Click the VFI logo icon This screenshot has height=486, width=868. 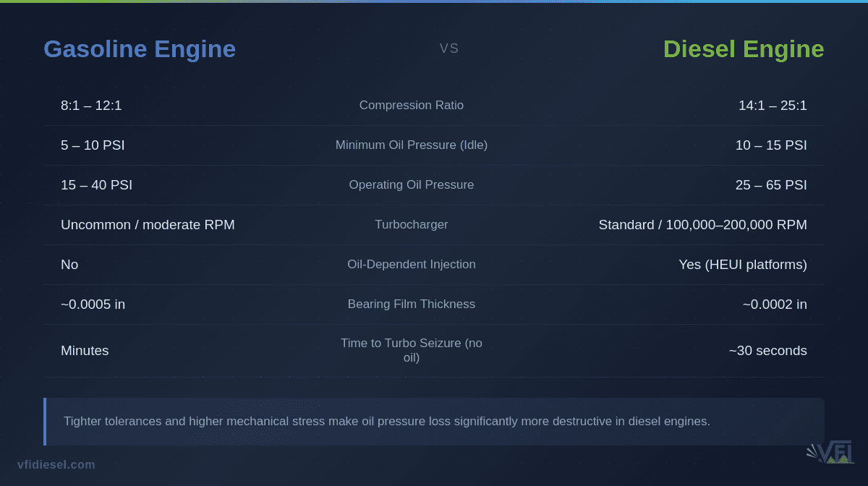[830, 452]
